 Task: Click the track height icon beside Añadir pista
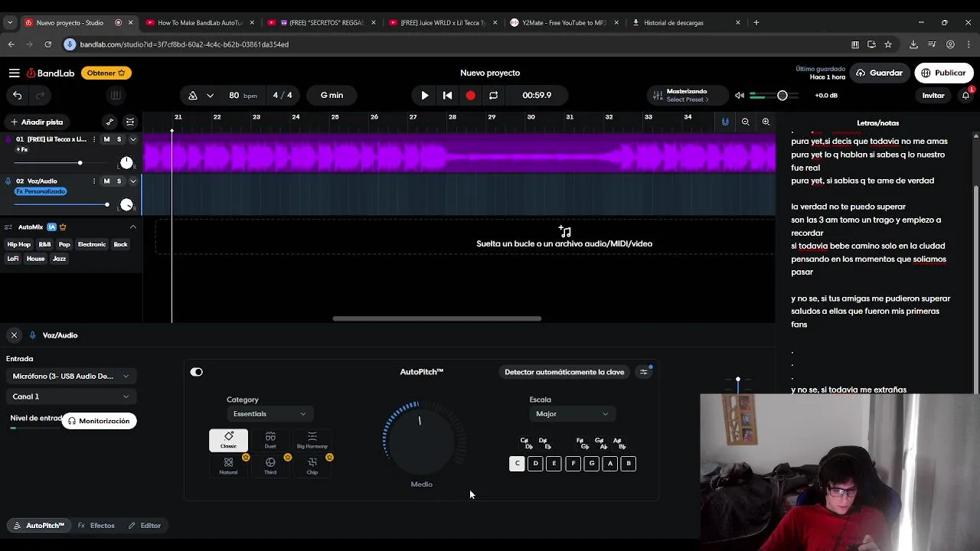tap(130, 122)
